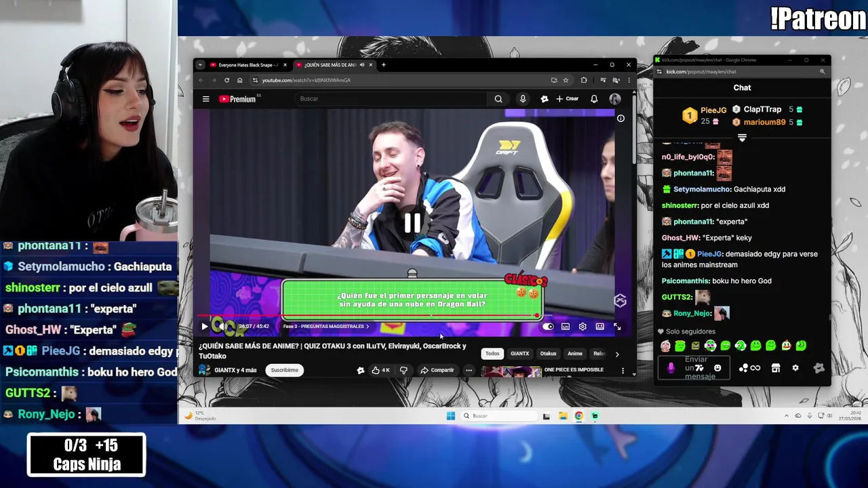Show more filter chips with right arrow
Viewport: 868px width, 488px height.
coord(616,354)
